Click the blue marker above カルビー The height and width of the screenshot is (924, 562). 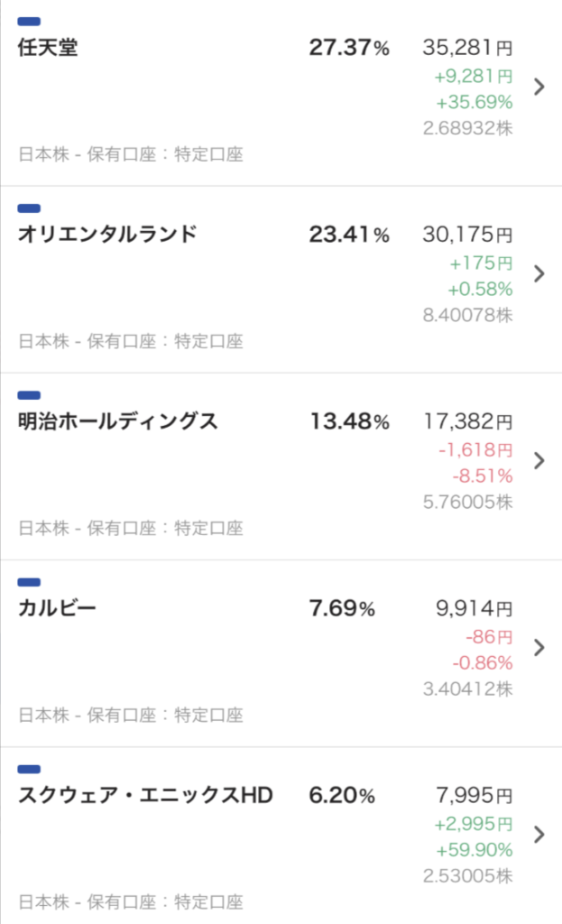[29, 582]
